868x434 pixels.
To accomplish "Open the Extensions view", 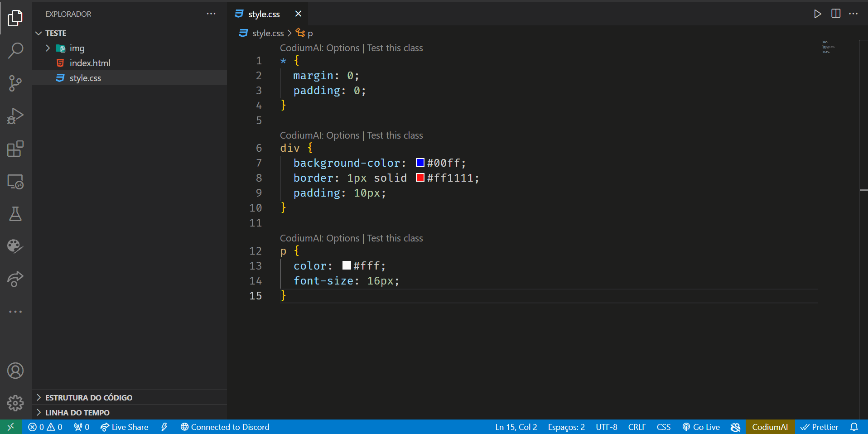I will tap(15, 149).
